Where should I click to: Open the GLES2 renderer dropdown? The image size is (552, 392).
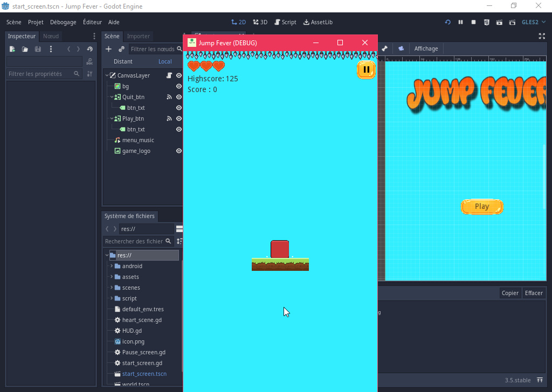(533, 22)
